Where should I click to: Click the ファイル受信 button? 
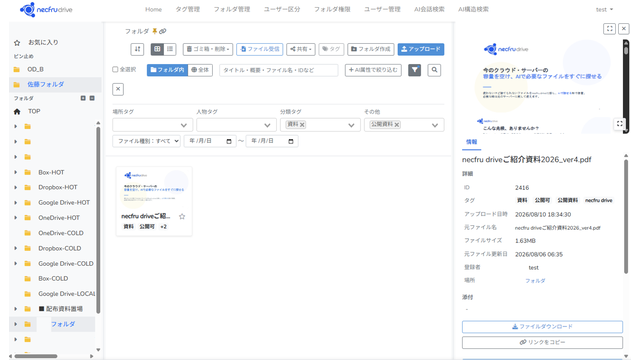coord(260,49)
